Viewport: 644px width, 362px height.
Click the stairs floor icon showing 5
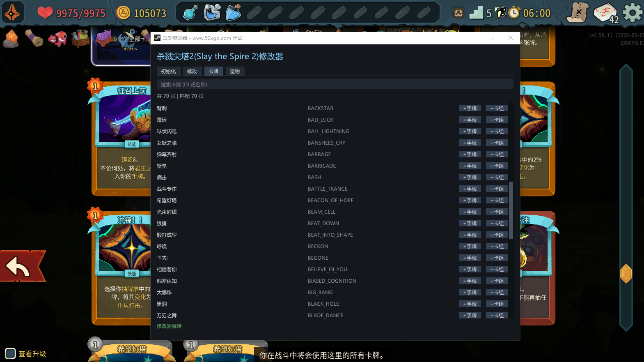point(476,13)
